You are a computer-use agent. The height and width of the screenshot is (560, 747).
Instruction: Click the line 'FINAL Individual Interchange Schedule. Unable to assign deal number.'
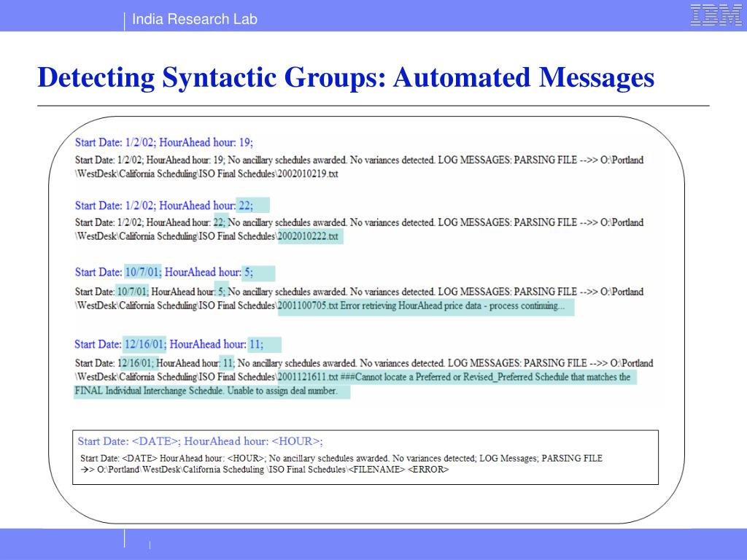206,391
